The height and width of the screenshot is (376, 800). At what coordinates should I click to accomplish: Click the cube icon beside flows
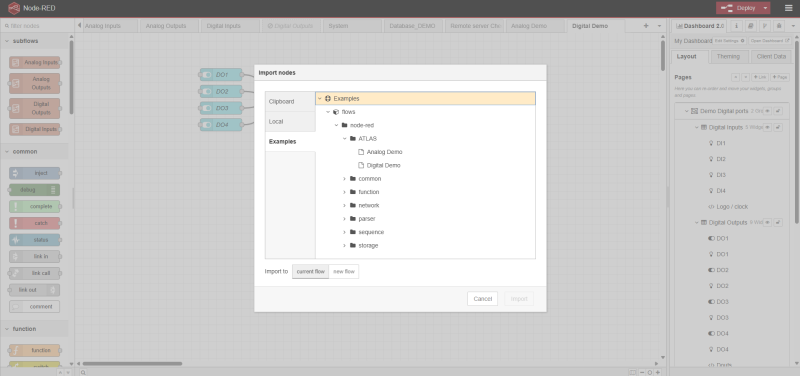[336, 112]
